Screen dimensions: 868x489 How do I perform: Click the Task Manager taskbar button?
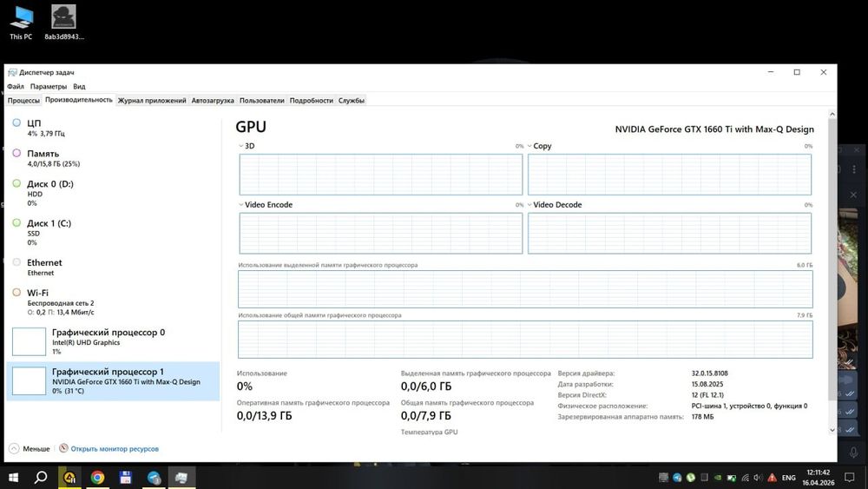[x=181, y=478]
